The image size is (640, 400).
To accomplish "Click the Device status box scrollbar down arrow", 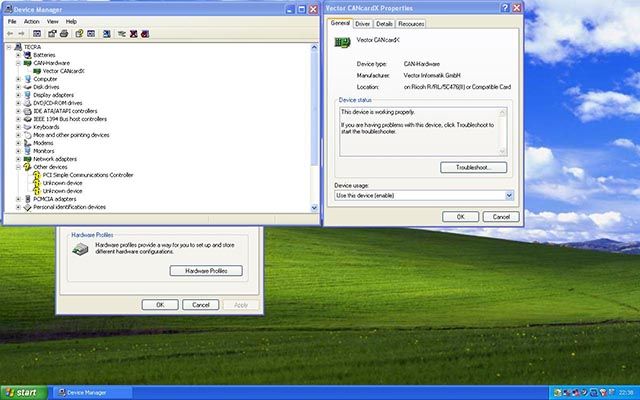I will coord(502,151).
